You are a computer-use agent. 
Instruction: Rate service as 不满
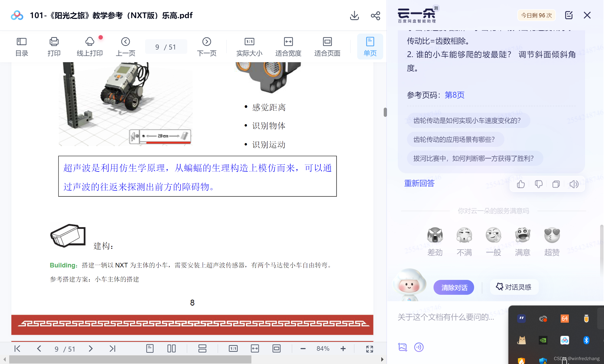coord(464,241)
